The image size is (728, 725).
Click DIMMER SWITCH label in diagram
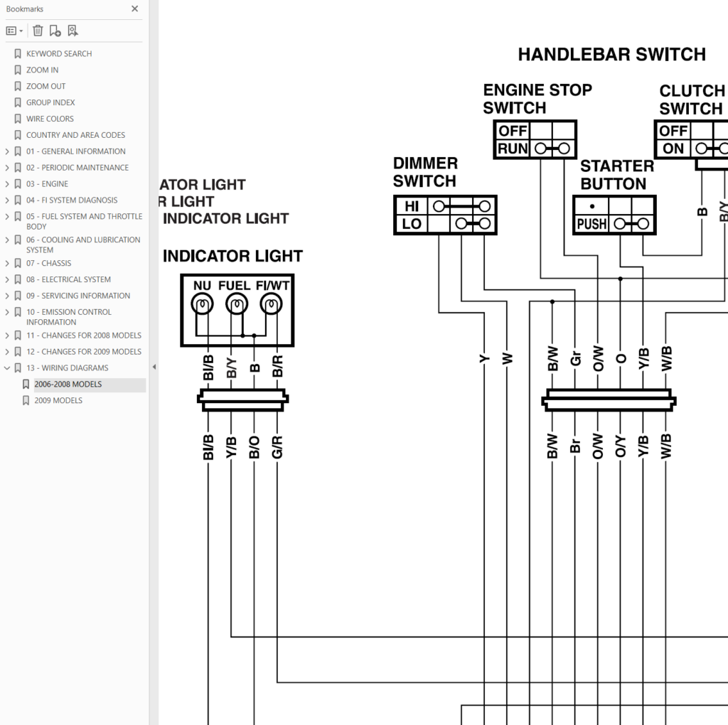click(x=425, y=172)
